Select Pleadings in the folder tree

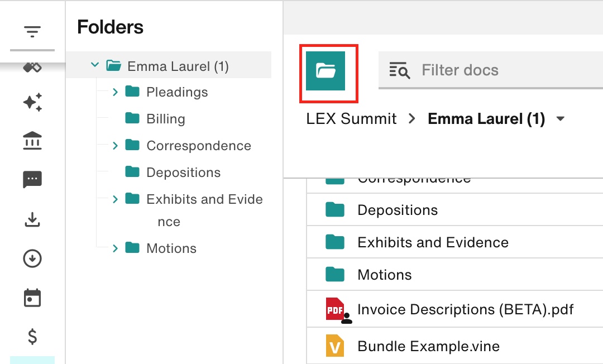click(178, 92)
